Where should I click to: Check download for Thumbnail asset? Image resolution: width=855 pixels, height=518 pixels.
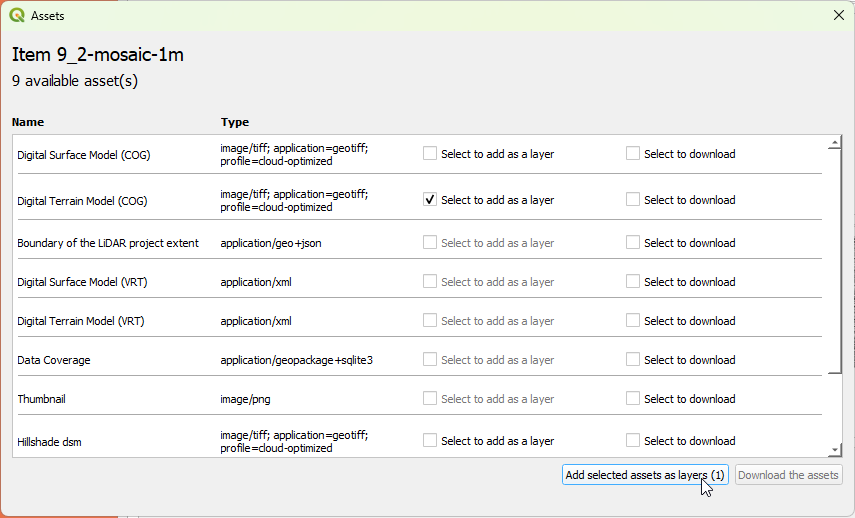click(633, 399)
